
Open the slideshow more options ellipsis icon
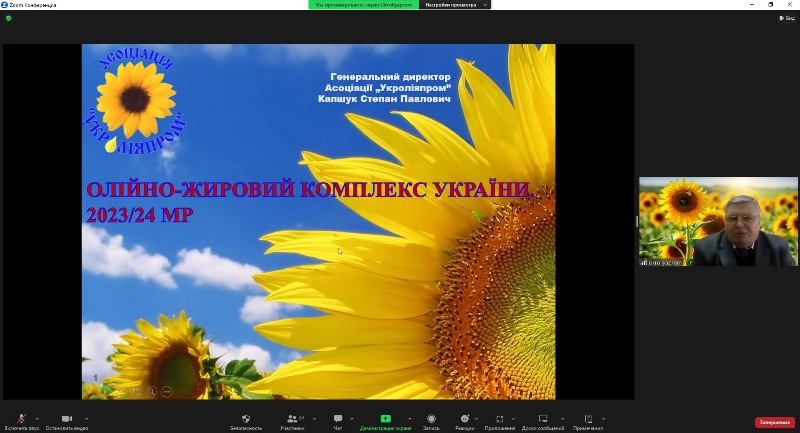coord(167,392)
